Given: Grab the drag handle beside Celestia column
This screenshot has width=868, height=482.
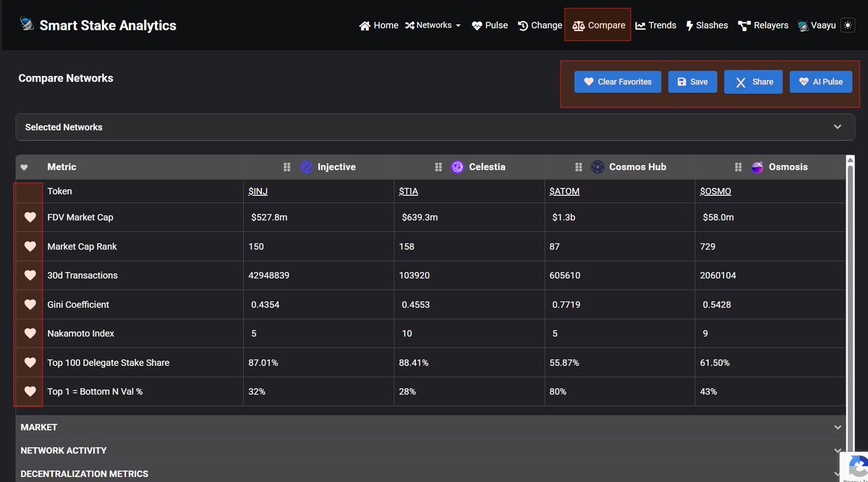Looking at the screenshot, I should (438, 167).
